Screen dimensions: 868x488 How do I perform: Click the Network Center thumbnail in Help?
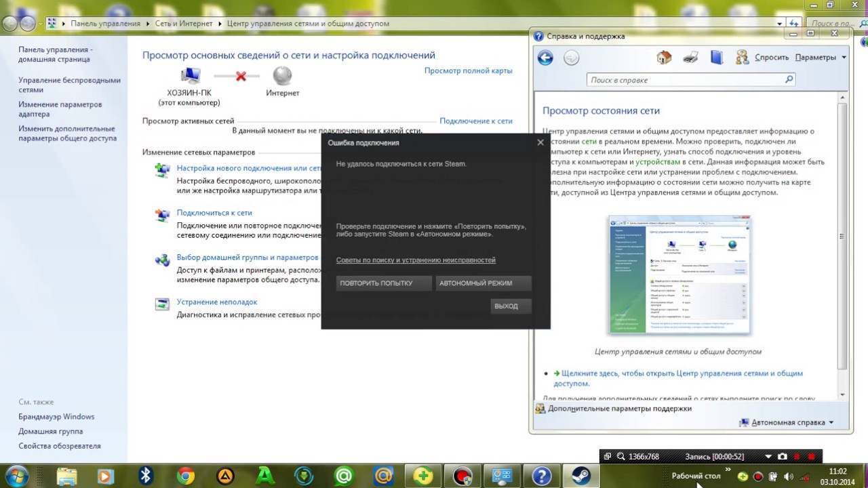679,275
